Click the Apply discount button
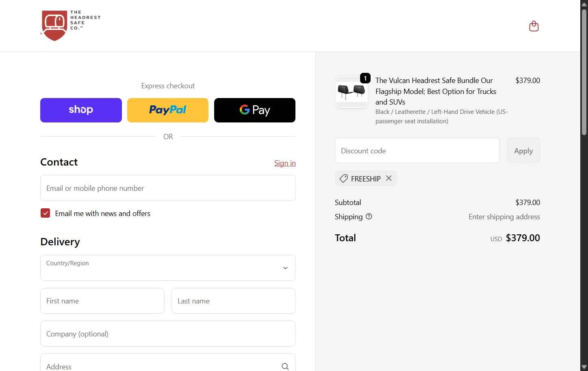This screenshot has width=588, height=371. pyautogui.click(x=523, y=151)
